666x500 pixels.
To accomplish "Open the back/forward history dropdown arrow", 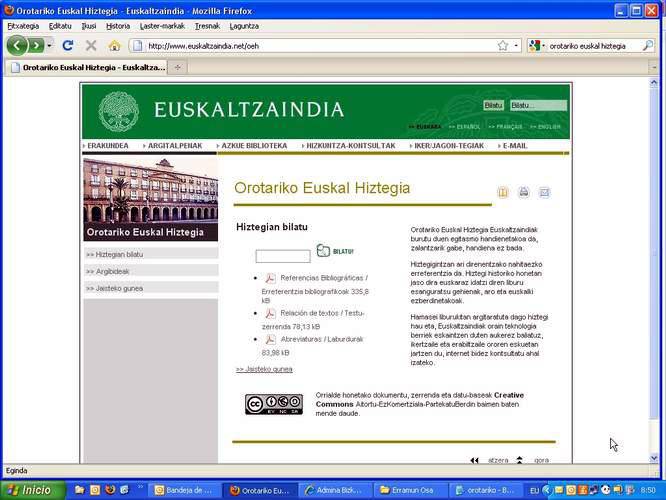I will coord(50,45).
